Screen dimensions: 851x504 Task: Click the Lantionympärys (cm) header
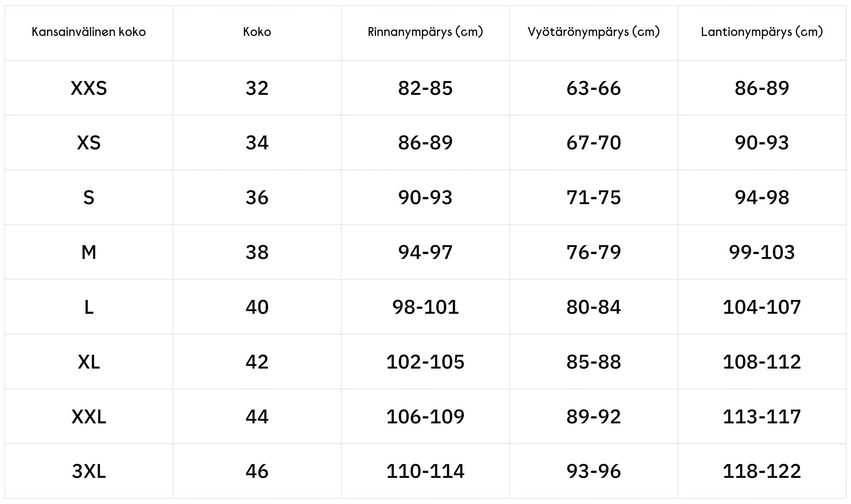(x=762, y=32)
